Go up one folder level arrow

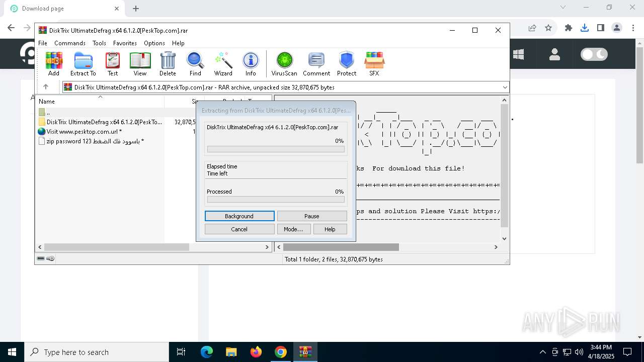[46, 87]
